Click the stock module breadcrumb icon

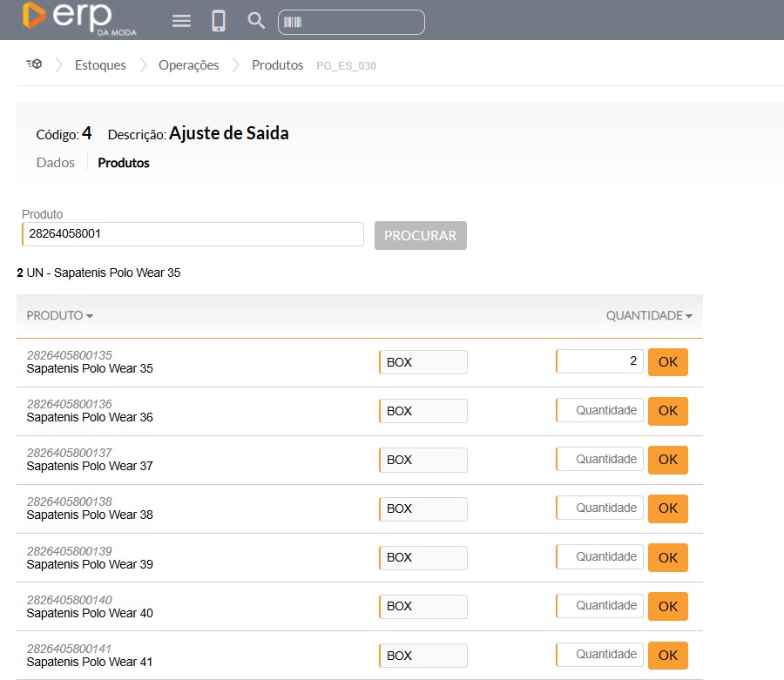click(34, 64)
